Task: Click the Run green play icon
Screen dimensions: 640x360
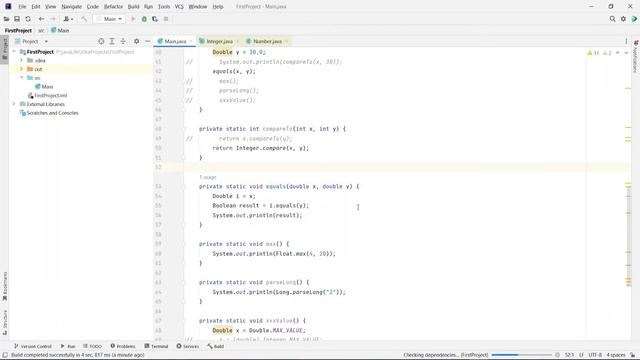Action: (133, 19)
